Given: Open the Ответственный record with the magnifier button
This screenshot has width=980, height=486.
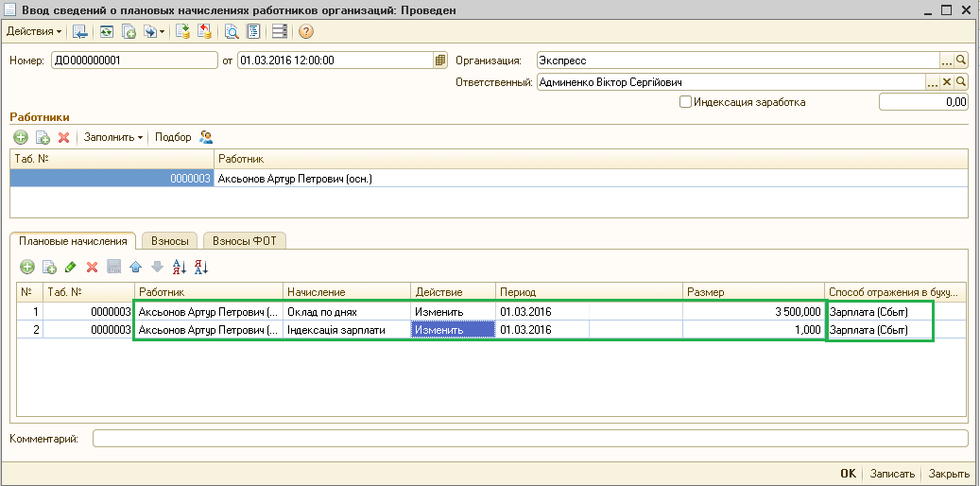Looking at the screenshot, I should (x=961, y=82).
